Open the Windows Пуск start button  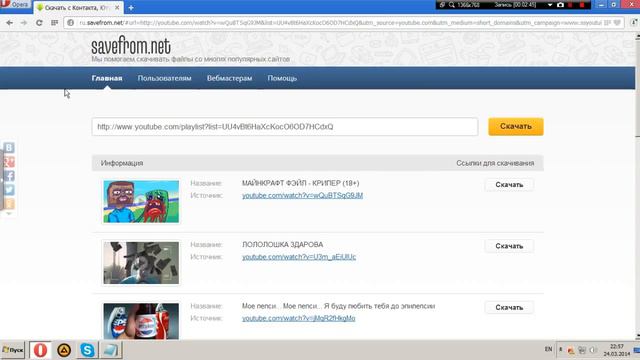(x=13, y=350)
